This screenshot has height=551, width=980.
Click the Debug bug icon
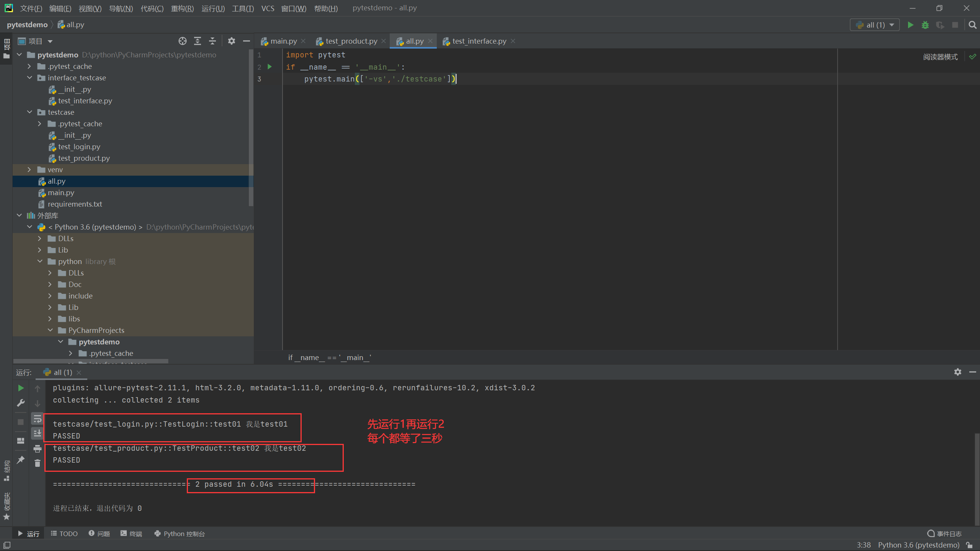coord(925,25)
